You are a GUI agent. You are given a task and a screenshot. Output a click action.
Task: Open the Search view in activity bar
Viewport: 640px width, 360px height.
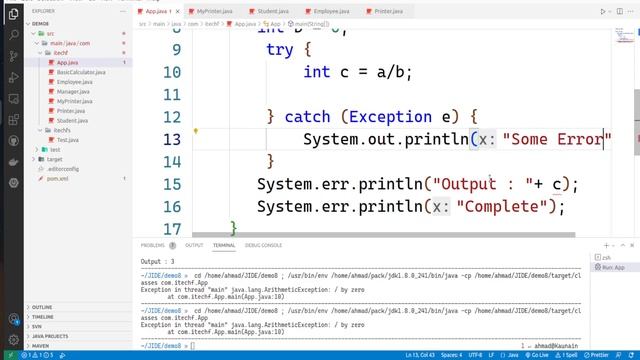click(13, 35)
